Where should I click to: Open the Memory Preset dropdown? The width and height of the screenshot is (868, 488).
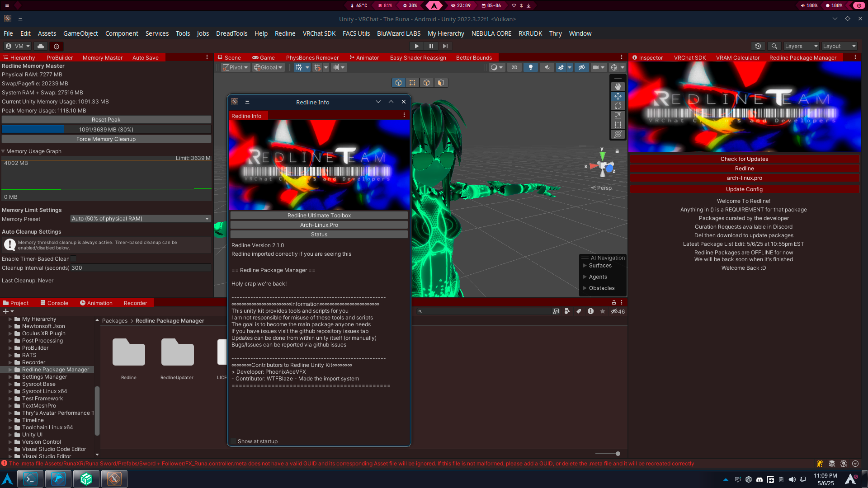[141, 219]
